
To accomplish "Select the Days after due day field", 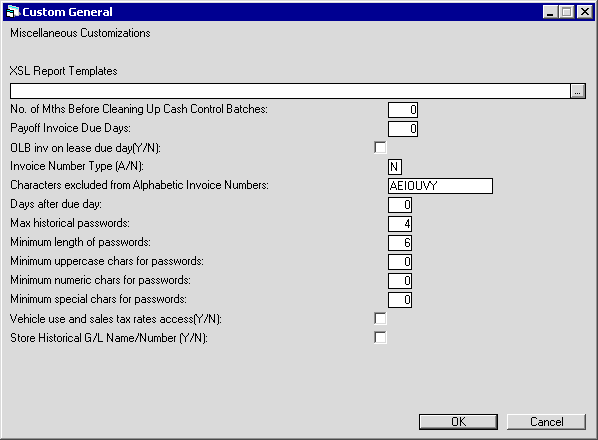I will [400, 205].
